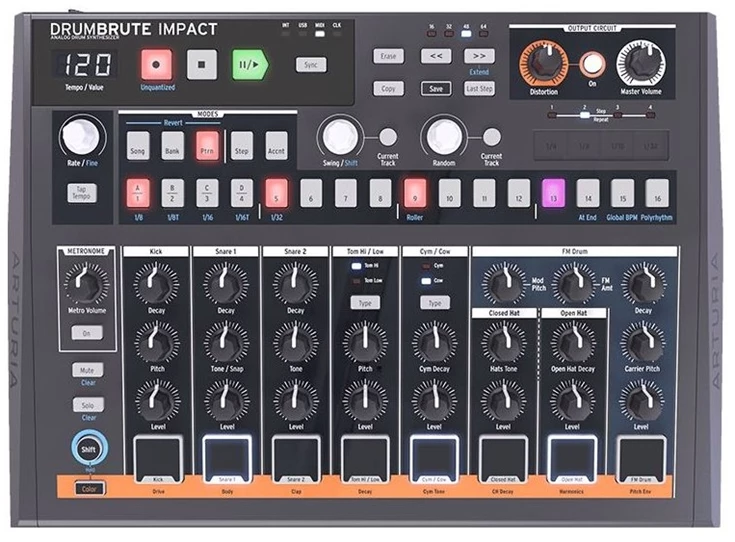
Task: Click the FM Drum Mod Pitch knob
Action: coord(505,284)
